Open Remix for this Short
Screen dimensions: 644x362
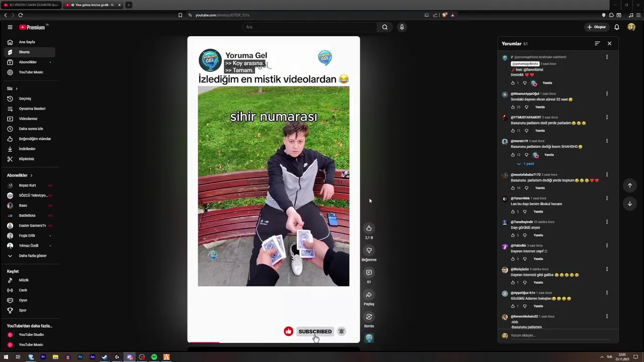tap(369, 317)
